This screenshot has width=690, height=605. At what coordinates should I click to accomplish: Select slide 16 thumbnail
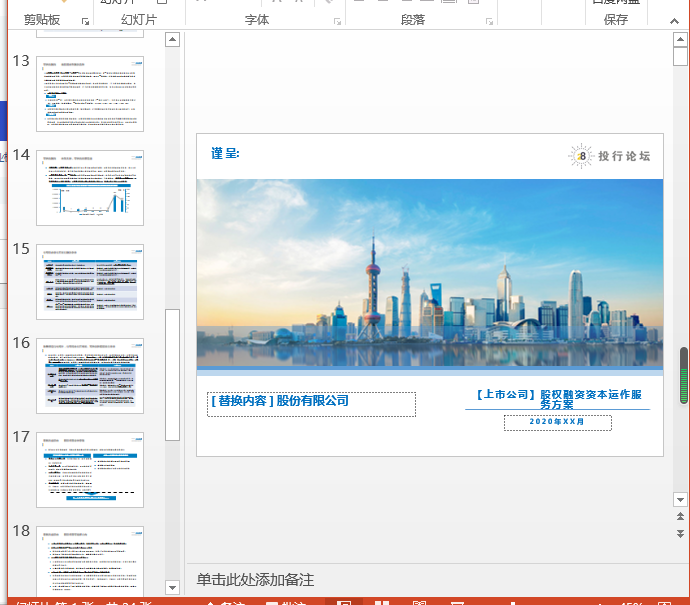click(90, 376)
